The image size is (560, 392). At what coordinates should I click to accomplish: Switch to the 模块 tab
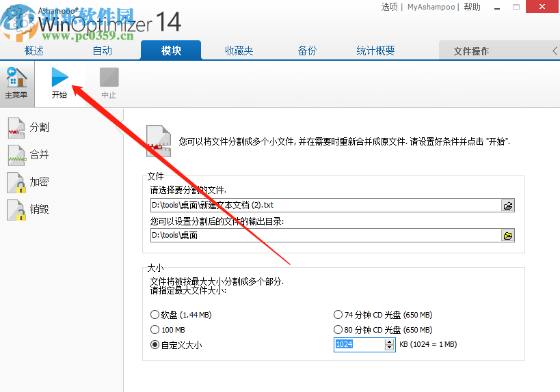(171, 51)
